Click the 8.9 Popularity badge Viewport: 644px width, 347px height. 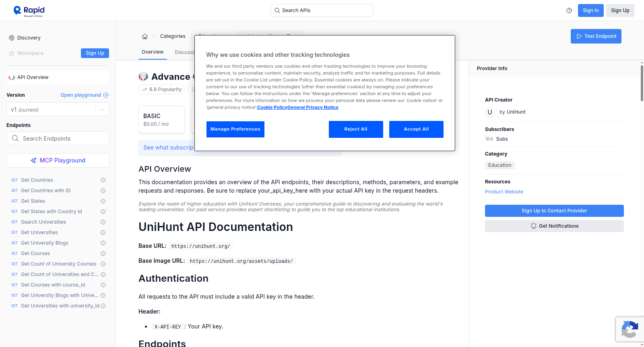(161, 89)
